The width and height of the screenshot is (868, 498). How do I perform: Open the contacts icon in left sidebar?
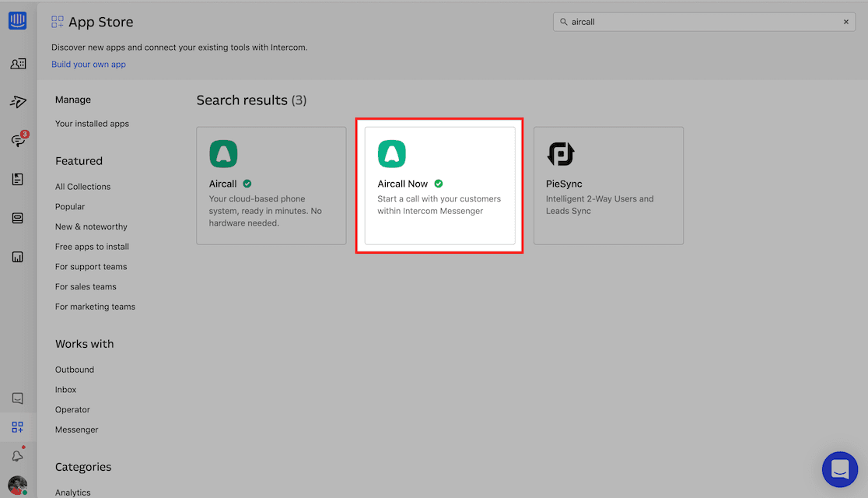coord(18,64)
